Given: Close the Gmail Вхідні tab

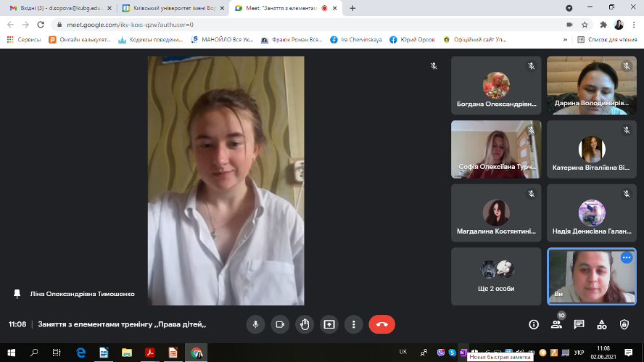Looking at the screenshot, I should click(110, 8).
